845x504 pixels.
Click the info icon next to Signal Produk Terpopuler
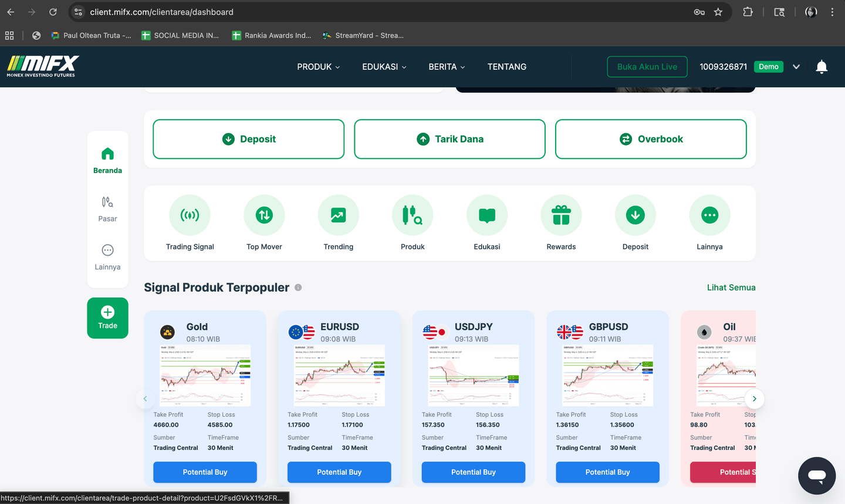298,287
